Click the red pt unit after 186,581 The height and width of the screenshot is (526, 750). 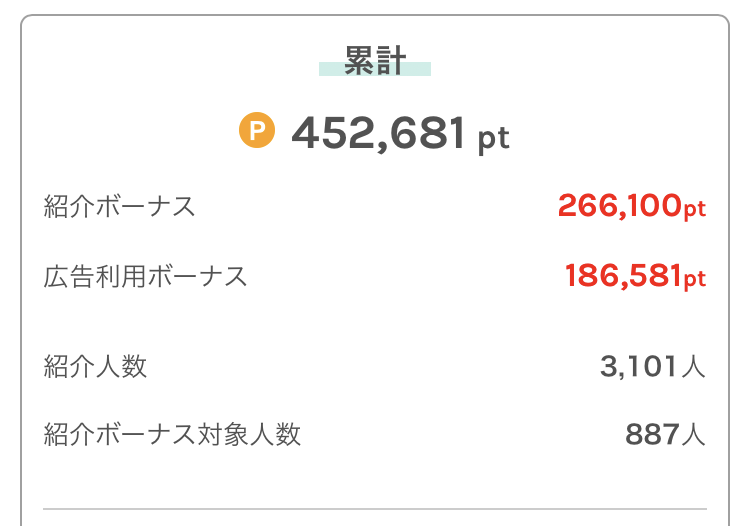(x=695, y=279)
